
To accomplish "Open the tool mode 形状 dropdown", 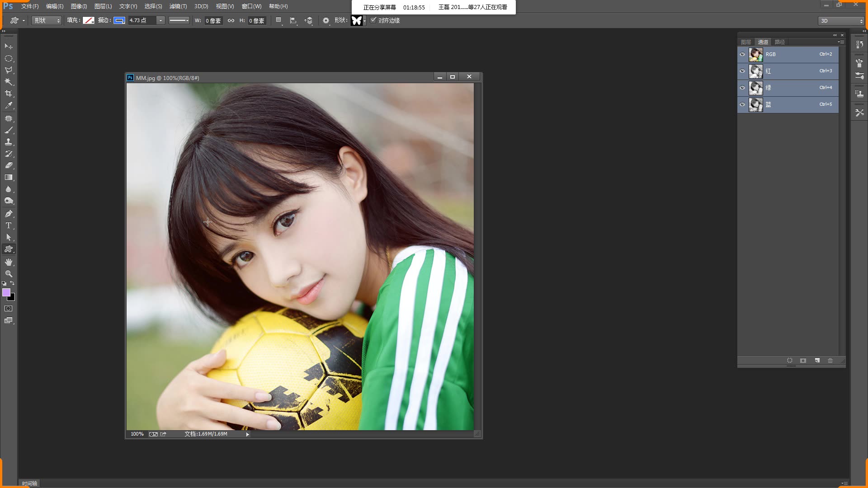I will pos(47,20).
